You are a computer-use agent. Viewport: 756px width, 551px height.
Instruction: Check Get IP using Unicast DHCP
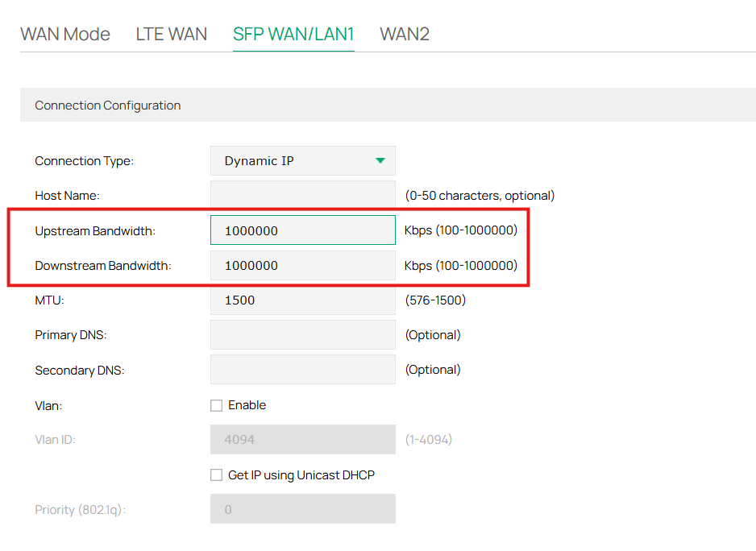coord(216,474)
